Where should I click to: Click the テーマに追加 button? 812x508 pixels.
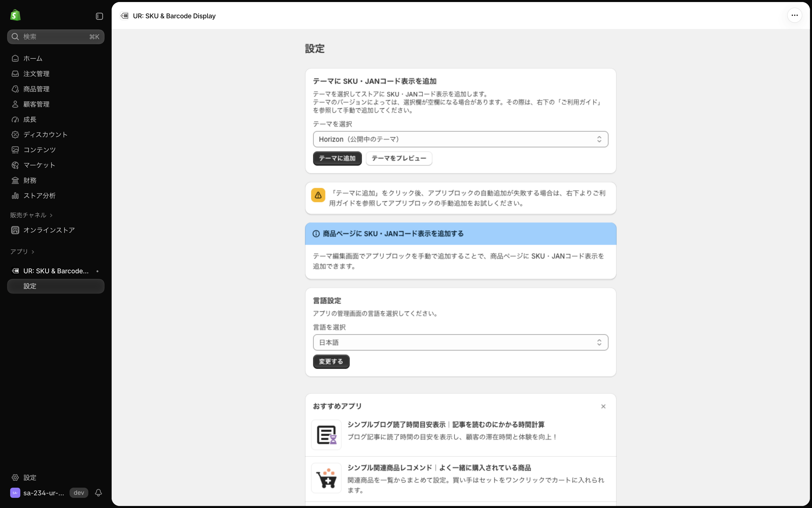click(337, 158)
